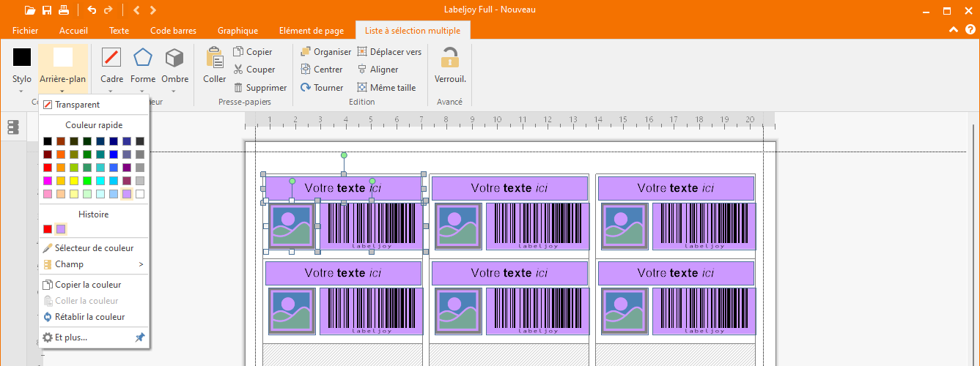Open the help question mark icon
Image resolution: width=980 pixels, height=366 pixels.
pyautogui.click(x=970, y=30)
